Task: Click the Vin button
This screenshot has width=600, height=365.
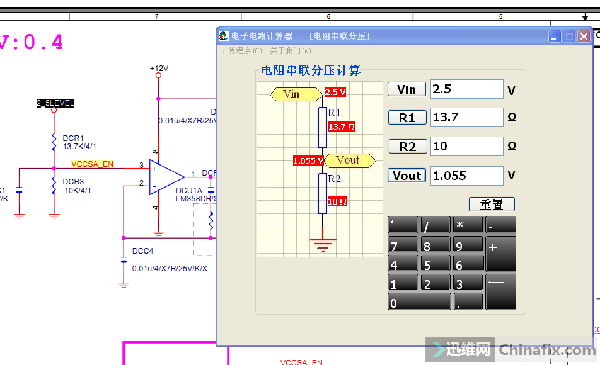Action: coord(406,90)
